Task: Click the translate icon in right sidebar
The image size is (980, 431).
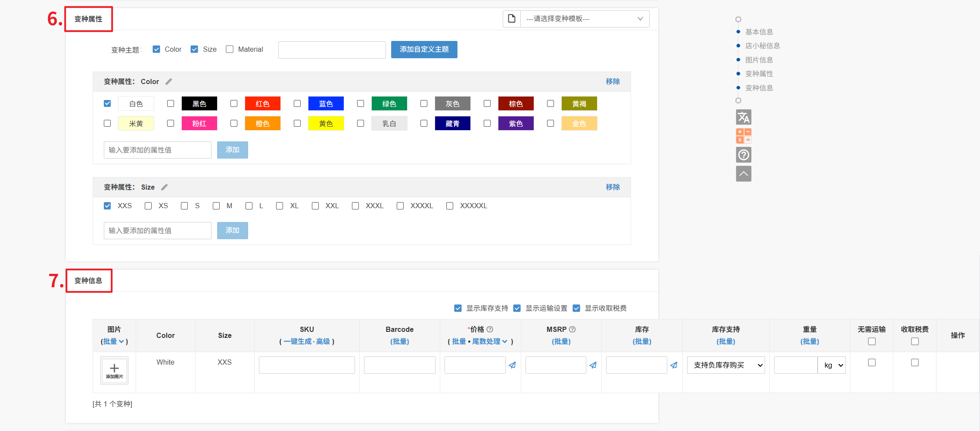Action: point(744,117)
